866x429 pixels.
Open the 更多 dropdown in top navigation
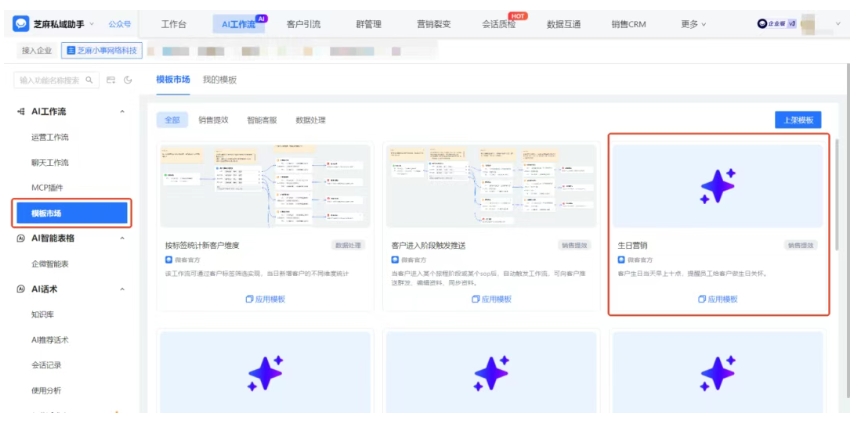(693, 23)
